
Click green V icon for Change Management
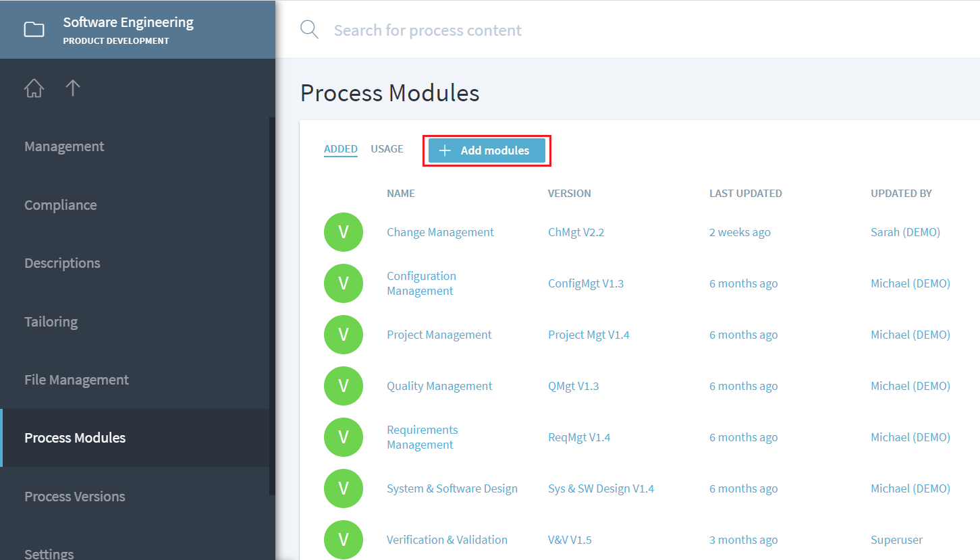[343, 232]
